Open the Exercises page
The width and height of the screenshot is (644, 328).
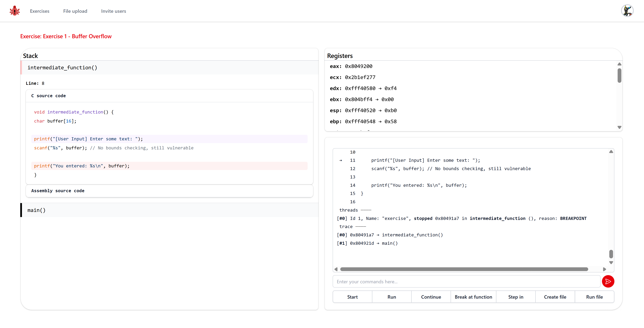pos(39,11)
